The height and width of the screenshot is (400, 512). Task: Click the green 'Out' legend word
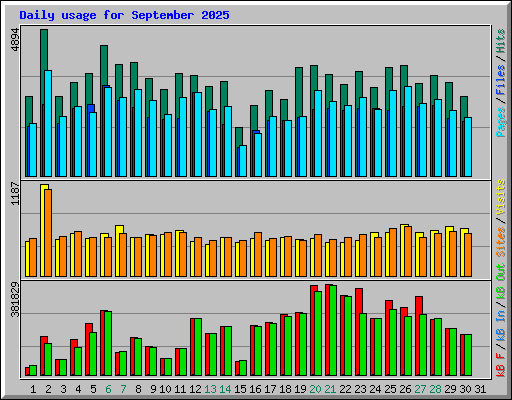(x=501, y=272)
